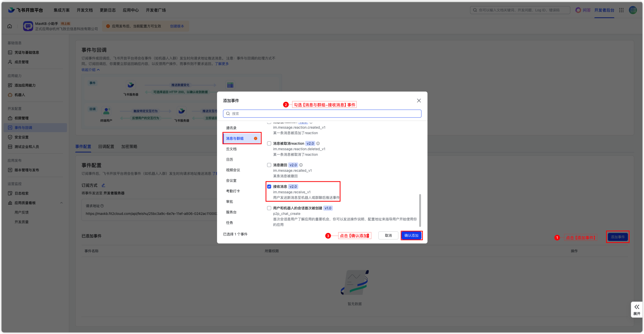Check 用户和机器人的会话首次被创建 checkbox
This screenshot has width=644, height=334.
point(269,208)
